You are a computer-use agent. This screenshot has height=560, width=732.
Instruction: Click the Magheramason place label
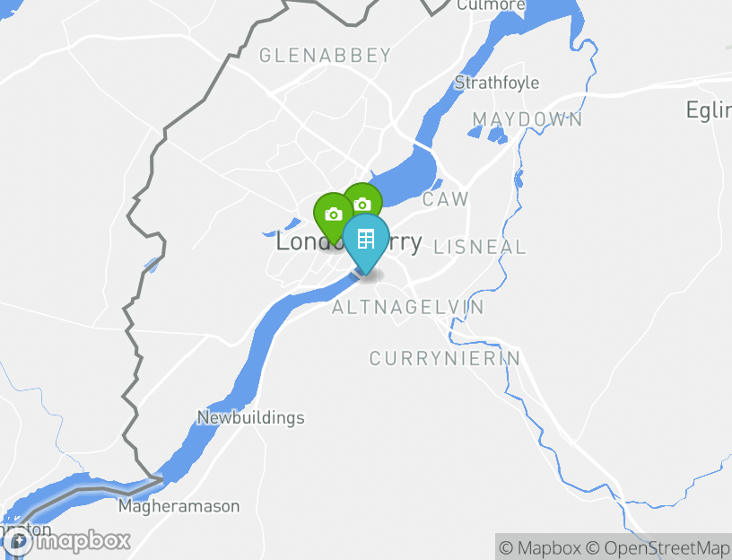click(x=179, y=506)
